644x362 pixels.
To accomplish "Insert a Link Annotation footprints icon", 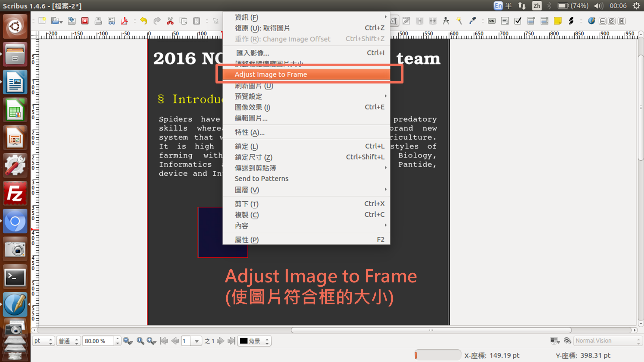I will [x=571, y=21].
